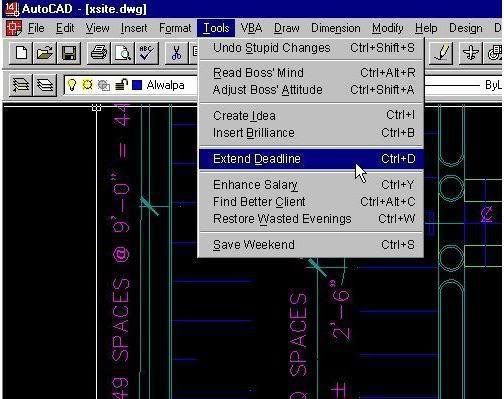
Task: Open a file with the folder icon
Action: click(45, 53)
